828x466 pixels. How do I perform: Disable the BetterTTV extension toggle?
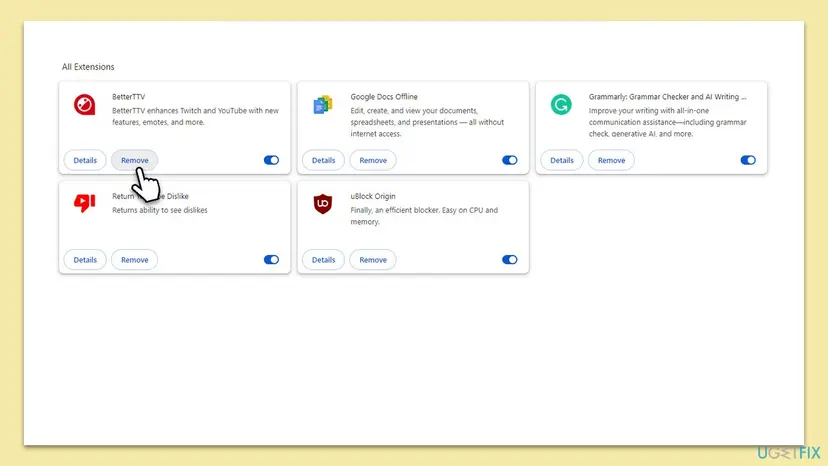coord(271,160)
